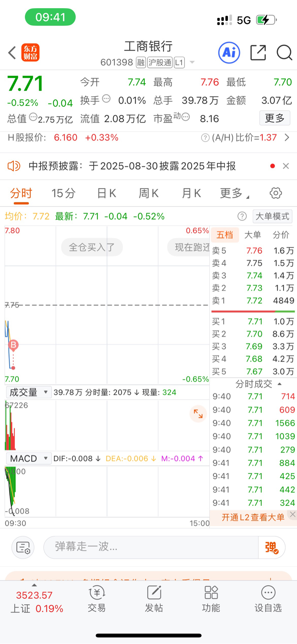The width and height of the screenshot is (297, 644).
Task: Tap the share export icon
Action: coord(258,53)
